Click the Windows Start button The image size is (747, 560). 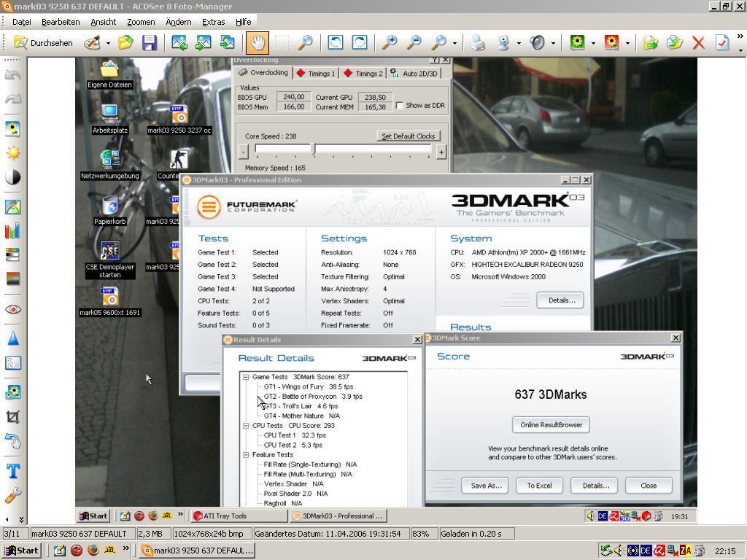click(22, 551)
